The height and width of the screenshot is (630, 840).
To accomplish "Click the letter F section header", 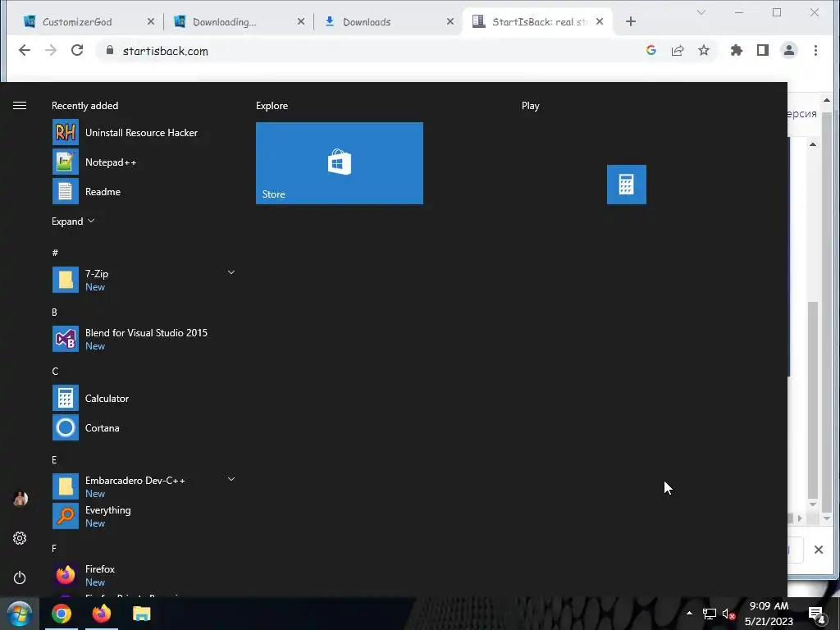I will [54, 548].
